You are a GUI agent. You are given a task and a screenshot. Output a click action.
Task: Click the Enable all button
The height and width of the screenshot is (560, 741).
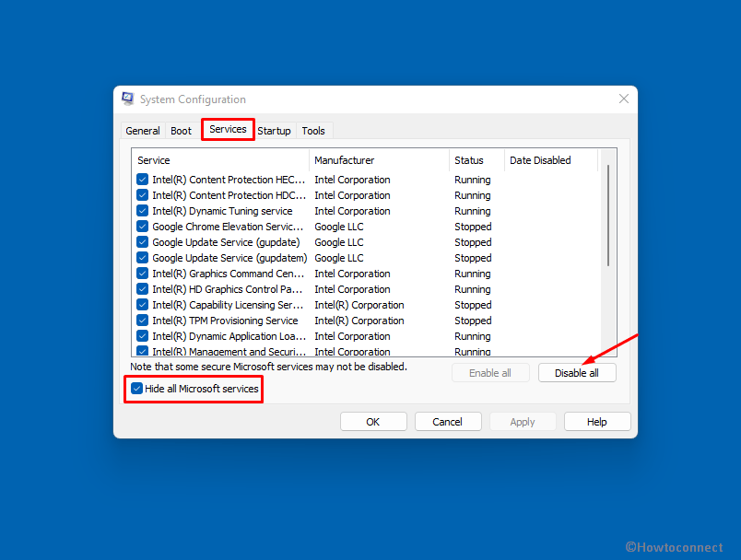[490, 372]
